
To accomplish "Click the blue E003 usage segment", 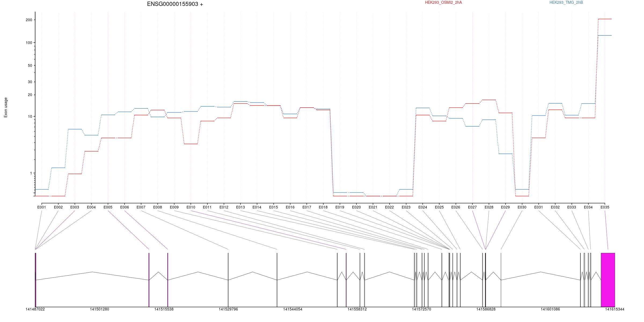I will click(x=75, y=129).
